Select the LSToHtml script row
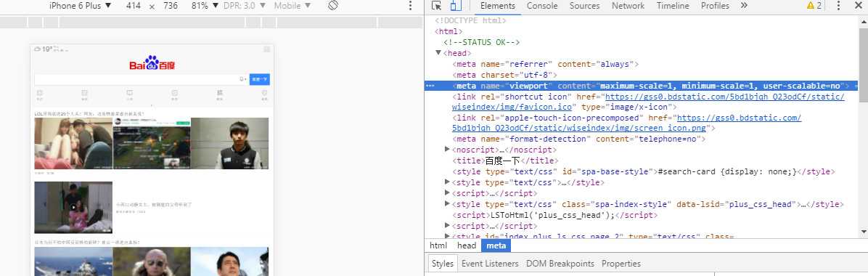 (554, 215)
